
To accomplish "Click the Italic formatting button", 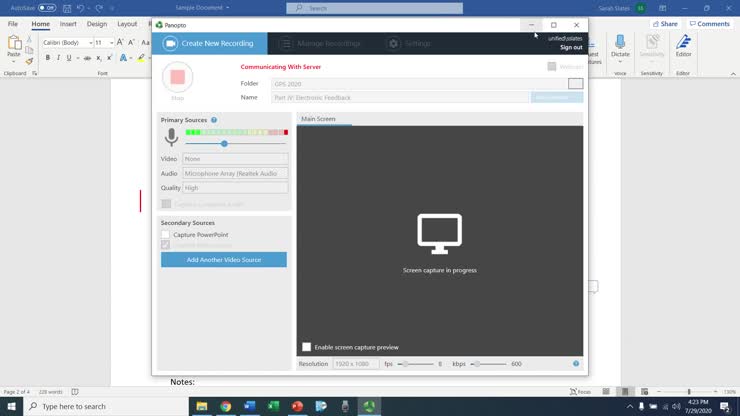I will 59,58.
